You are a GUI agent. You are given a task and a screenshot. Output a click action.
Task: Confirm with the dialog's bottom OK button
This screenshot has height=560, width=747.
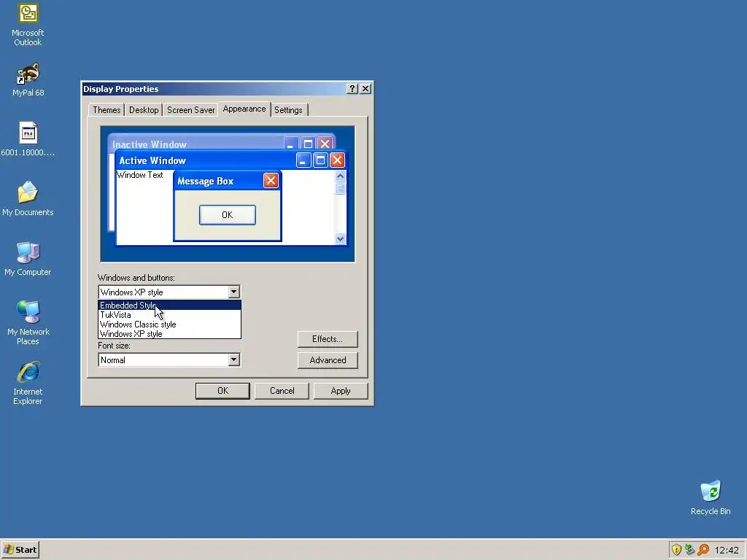[222, 391]
